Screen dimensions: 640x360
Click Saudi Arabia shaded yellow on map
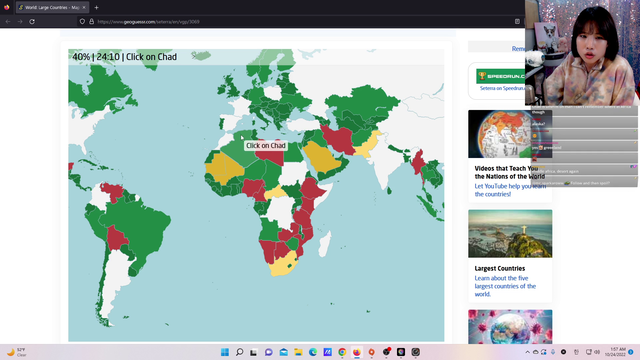322,158
